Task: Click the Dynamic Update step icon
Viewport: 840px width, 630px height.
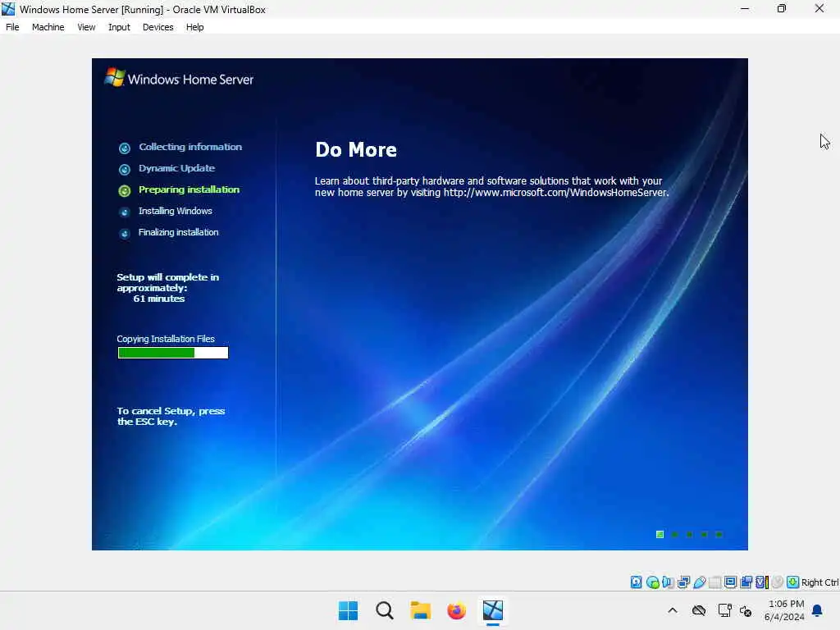Action: (x=125, y=169)
